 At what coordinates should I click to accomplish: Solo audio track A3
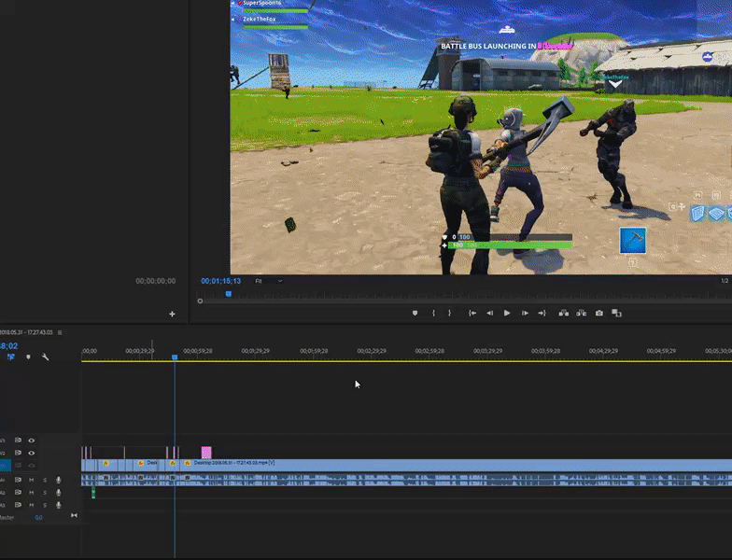pos(45,505)
